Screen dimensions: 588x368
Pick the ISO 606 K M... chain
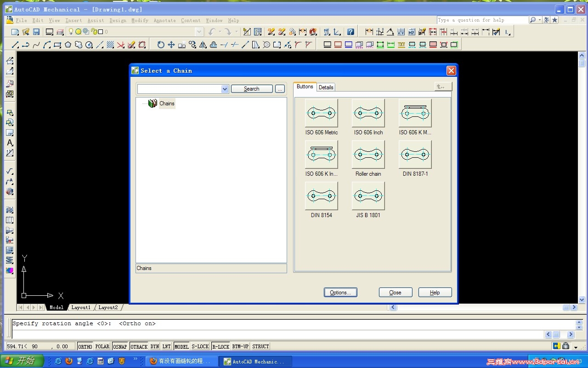[x=415, y=113]
